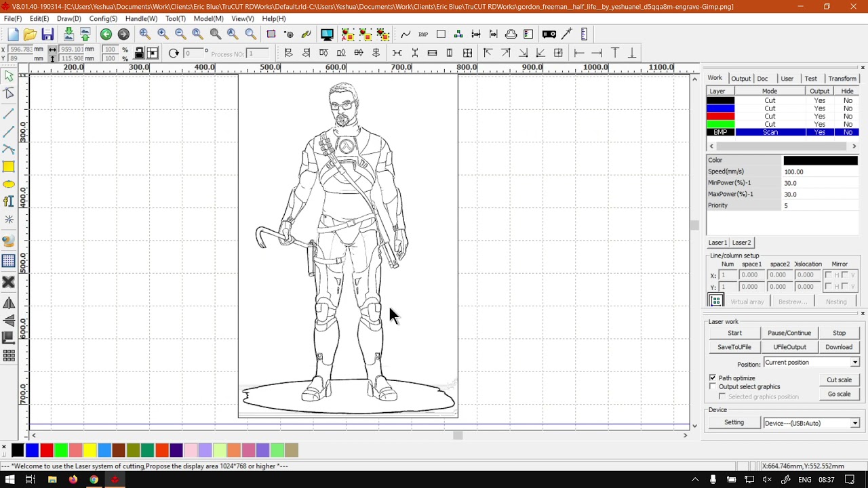Select the black color in bottom palette
Image resolution: width=868 pixels, height=488 pixels.
(x=18, y=450)
